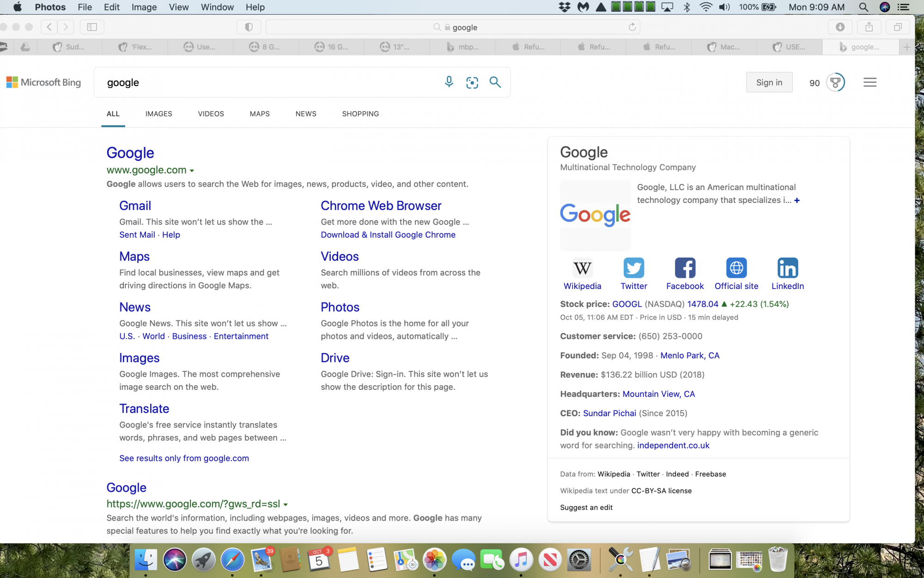This screenshot has height=578, width=924.
Task: Open Photos app in the Dock
Action: coord(435,560)
